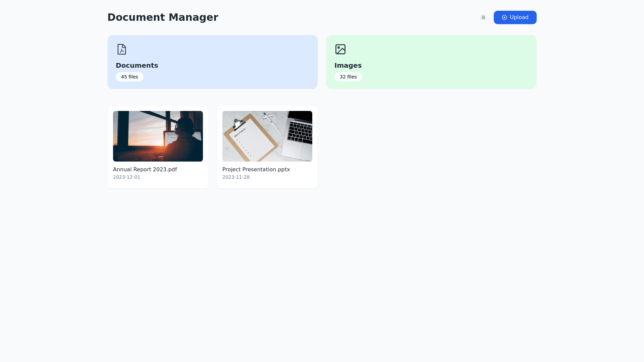The height and width of the screenshot is (362, 644).
Task: Click the 2023-11-28 date label
Action: pyautogui.click(x=236, y=177)
